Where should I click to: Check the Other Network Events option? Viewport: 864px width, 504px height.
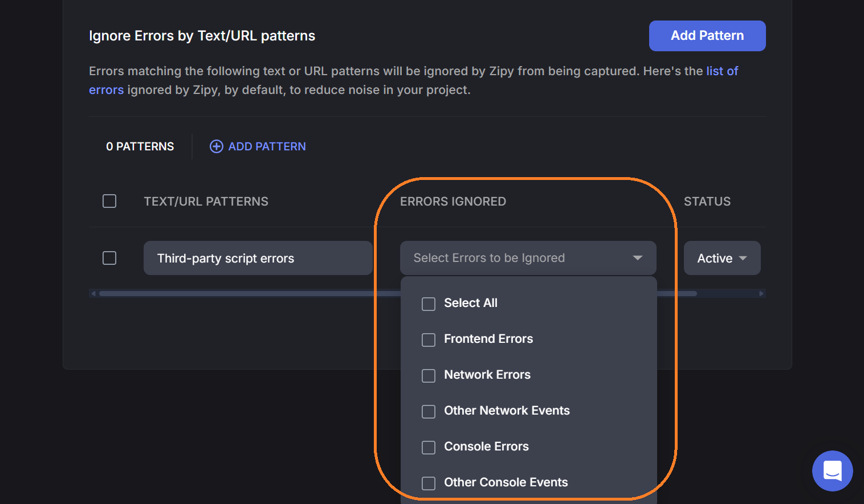(429, 411)
